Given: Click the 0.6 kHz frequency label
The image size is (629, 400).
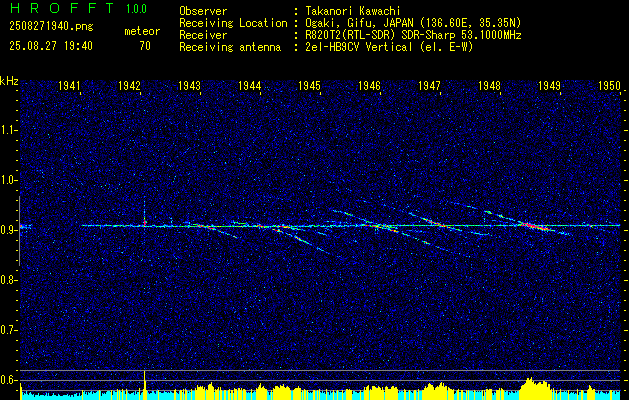Looking at the screenshot, I should point(7,380).
